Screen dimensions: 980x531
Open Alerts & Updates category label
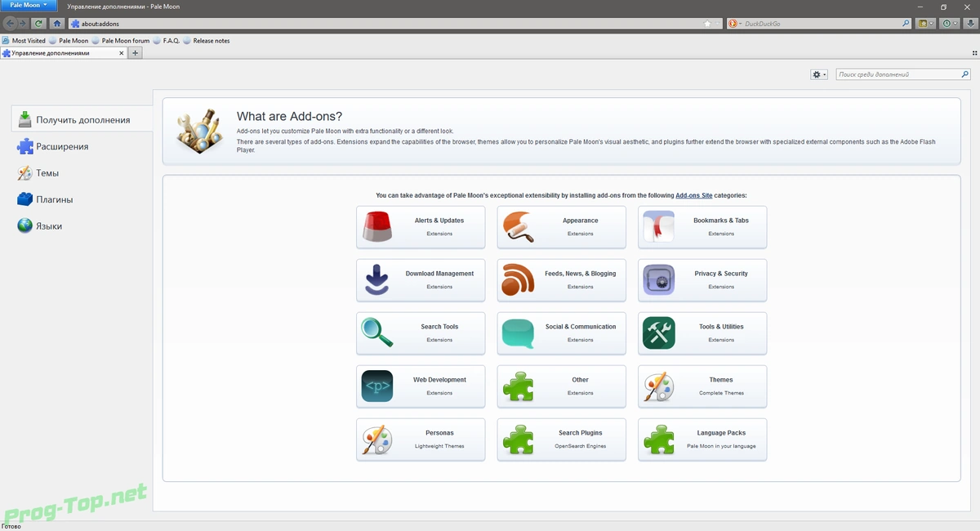tap(439, 221)
